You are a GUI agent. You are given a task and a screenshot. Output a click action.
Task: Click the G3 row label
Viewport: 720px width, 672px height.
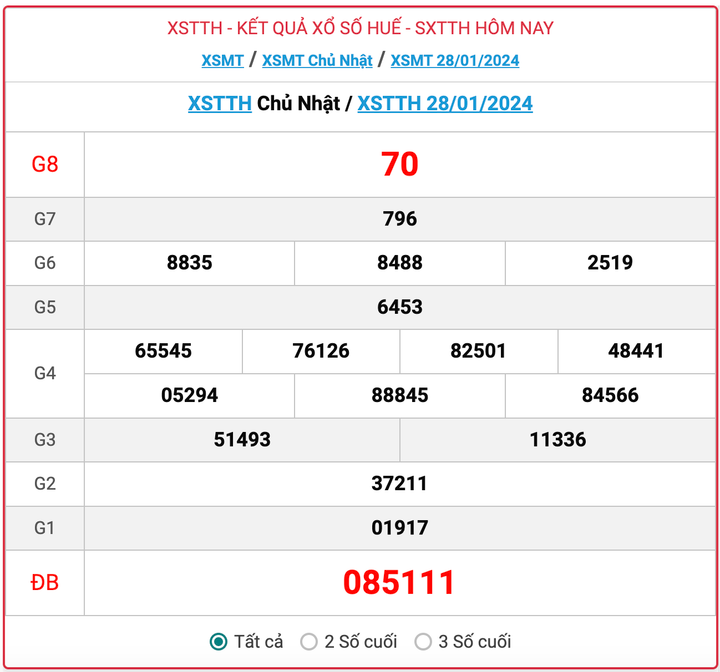pos(45,440)
